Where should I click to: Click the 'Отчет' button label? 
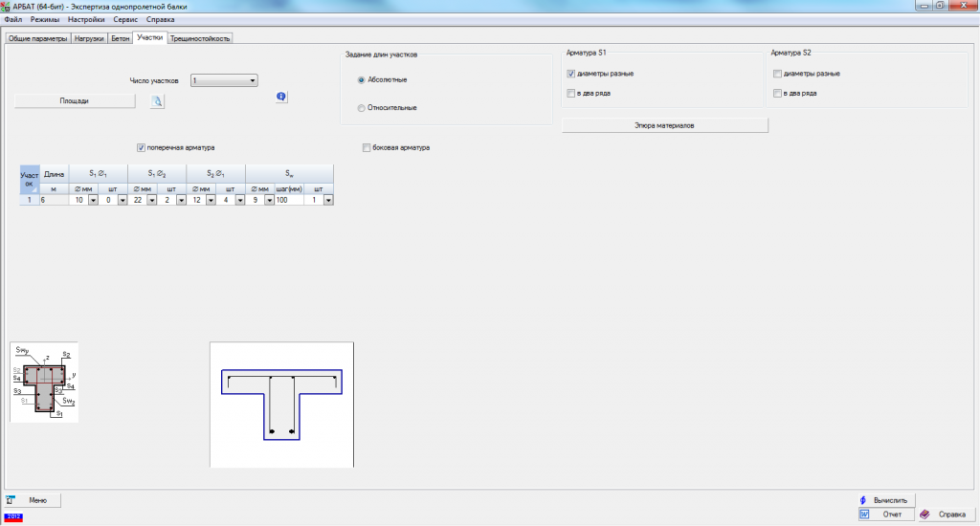892,515
